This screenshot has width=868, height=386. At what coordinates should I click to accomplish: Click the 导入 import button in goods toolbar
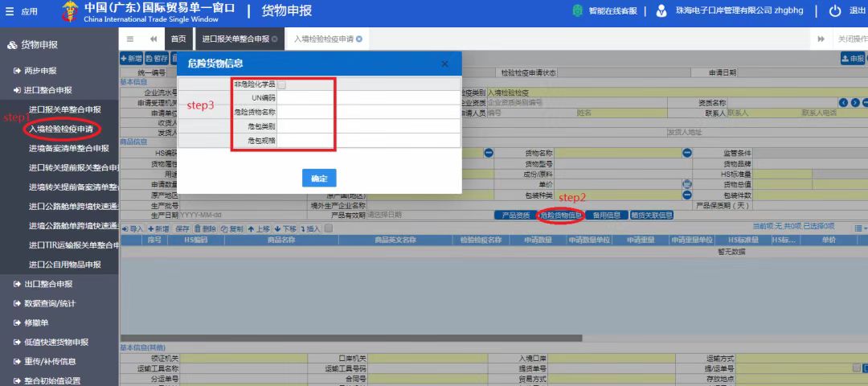pyautogui.click(x=133, y=228)
